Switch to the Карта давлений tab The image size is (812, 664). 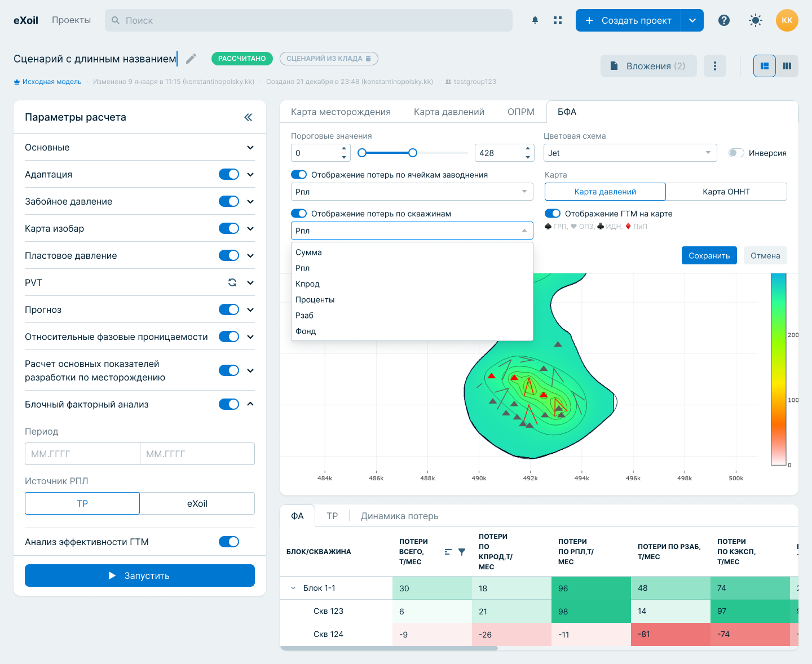coord(449,112)
